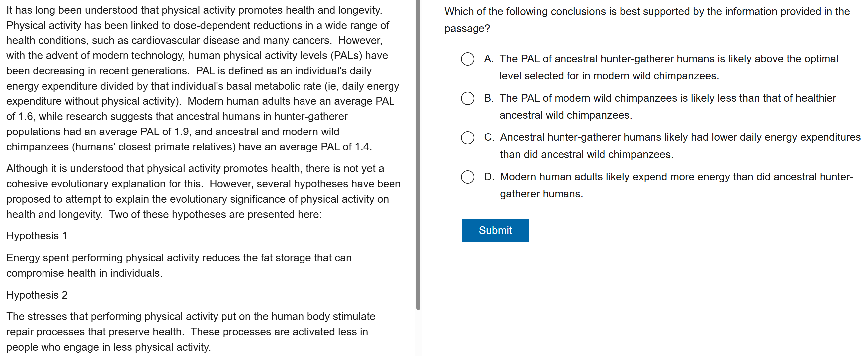Click answer text about modern adults expending more

tap(676, 185)
